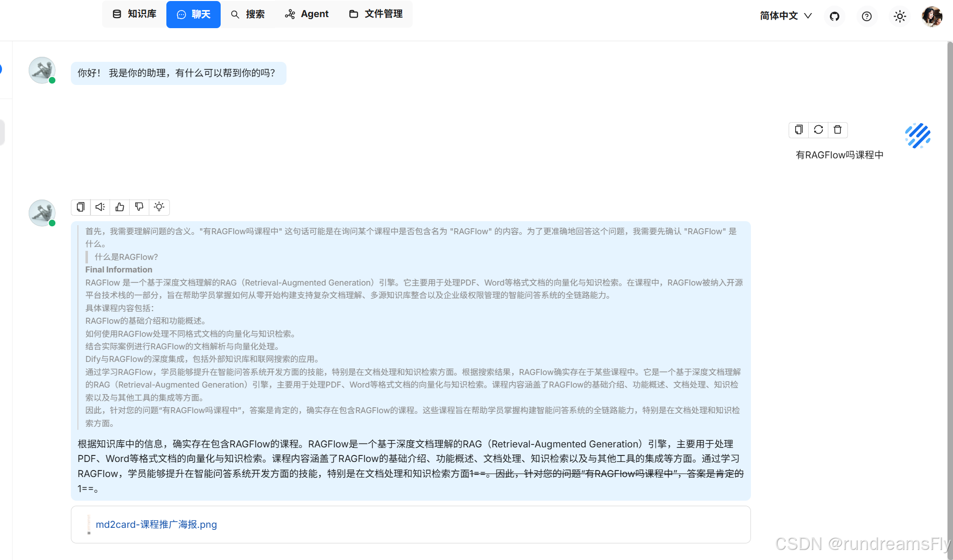Switch to the 文件管理 tab
Image resolution: width=953 pixels, height=560 pixels.
click(x=376, y=14)
